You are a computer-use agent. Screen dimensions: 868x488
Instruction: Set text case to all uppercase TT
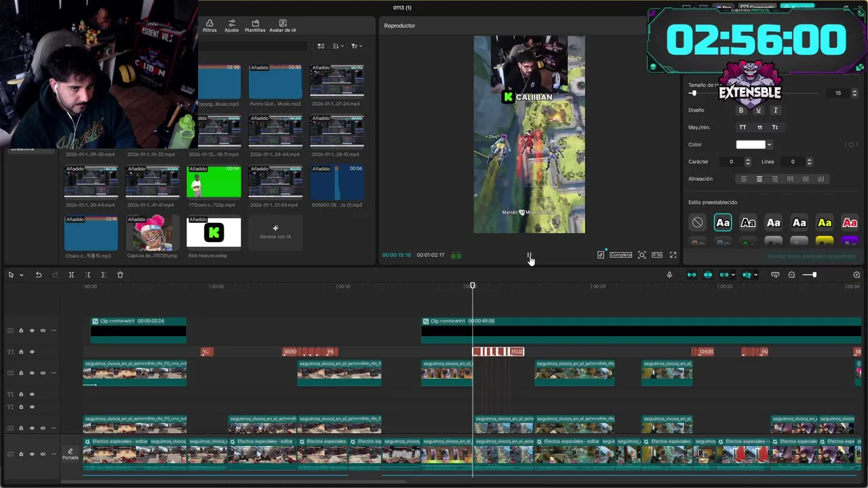point(743,127)
